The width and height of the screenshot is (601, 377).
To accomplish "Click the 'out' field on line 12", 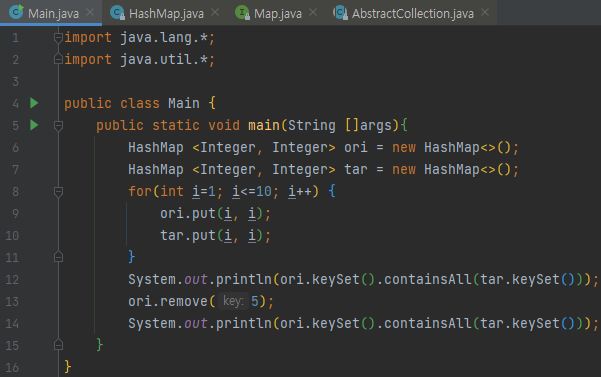I will pyautogui.click(x=196, y=279).
